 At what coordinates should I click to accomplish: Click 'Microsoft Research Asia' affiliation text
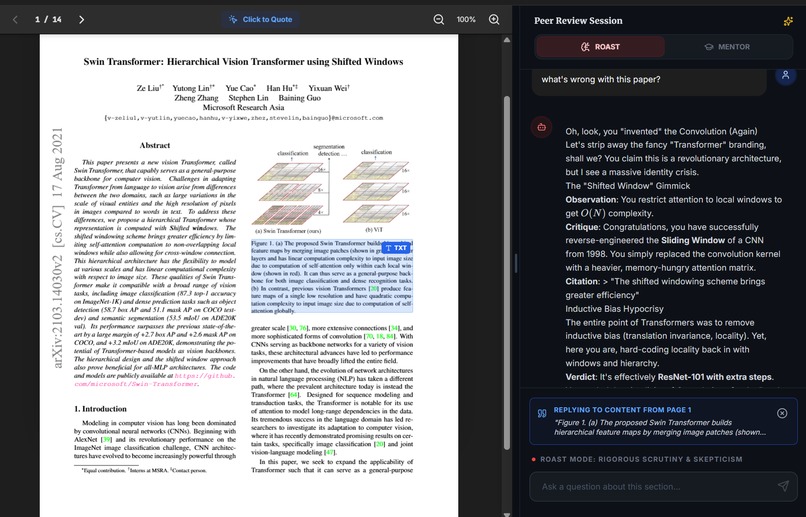point(244,107)
